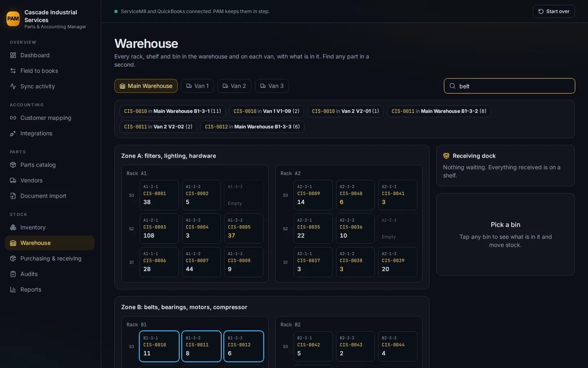Select bin A1-2-3 with CIS-0005

(x=244, y=229)
